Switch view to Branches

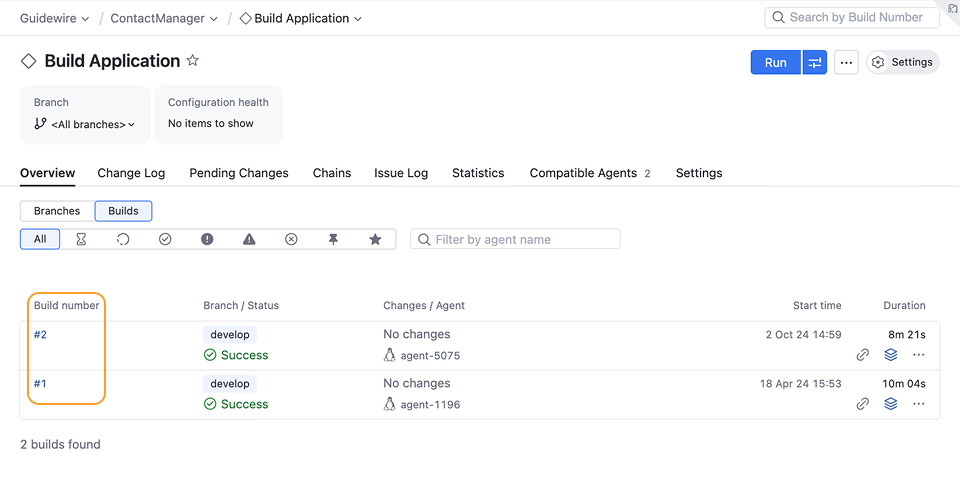tap(57, 211)
